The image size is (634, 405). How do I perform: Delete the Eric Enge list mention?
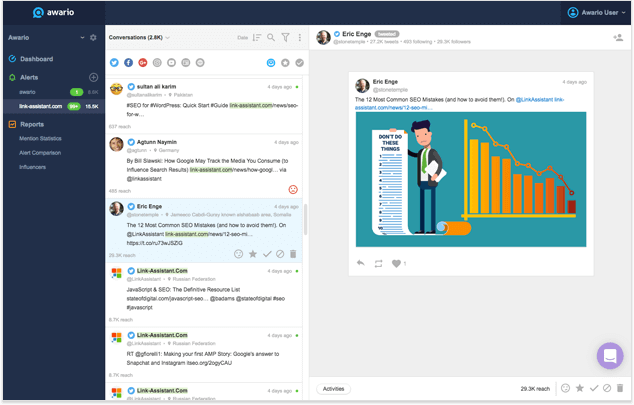point(293,254)
